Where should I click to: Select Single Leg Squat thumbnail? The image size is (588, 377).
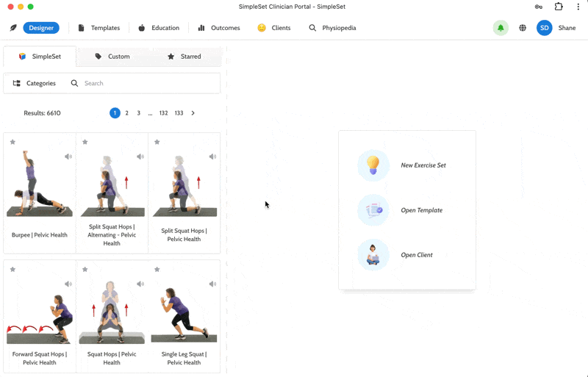[184, 315]
